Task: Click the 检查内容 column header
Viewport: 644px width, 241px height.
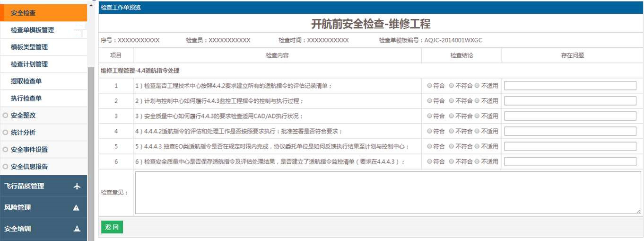Action: [x=277, y=55]
